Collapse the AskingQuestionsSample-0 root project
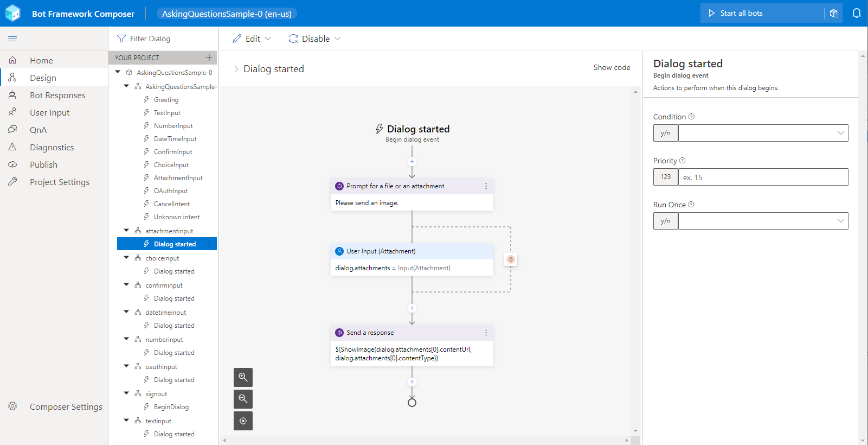The image size is (868, 445). pyautogui.click(x=118, y=72)
